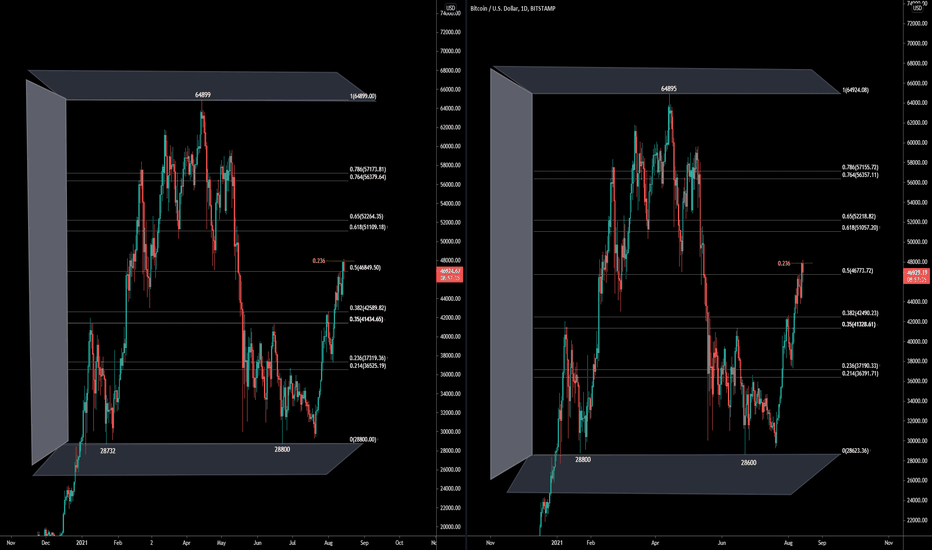The width and height of the screenshot is (932, 550).
Task: Click 70000.00 on right price axis
Action: click(917, 43)
